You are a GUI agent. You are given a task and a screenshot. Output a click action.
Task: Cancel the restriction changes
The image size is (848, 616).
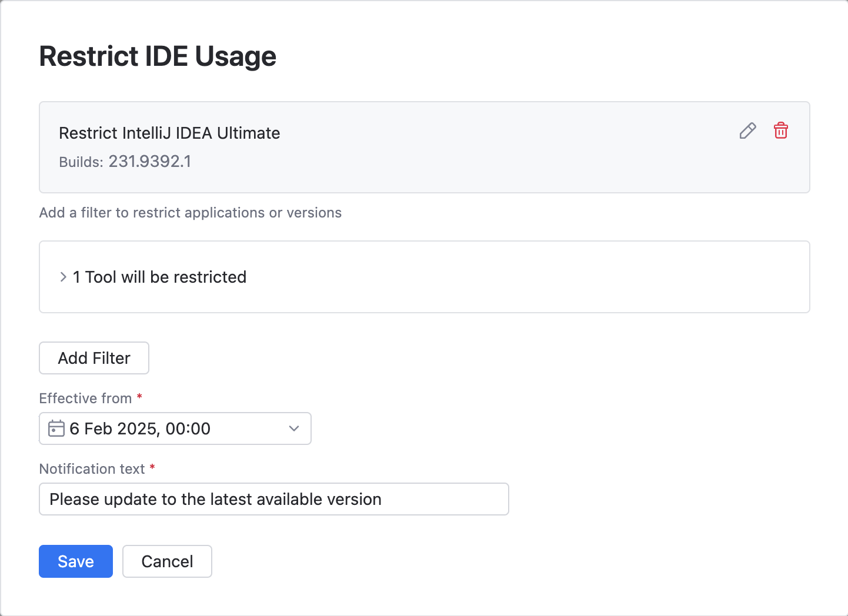pos(167,561)
